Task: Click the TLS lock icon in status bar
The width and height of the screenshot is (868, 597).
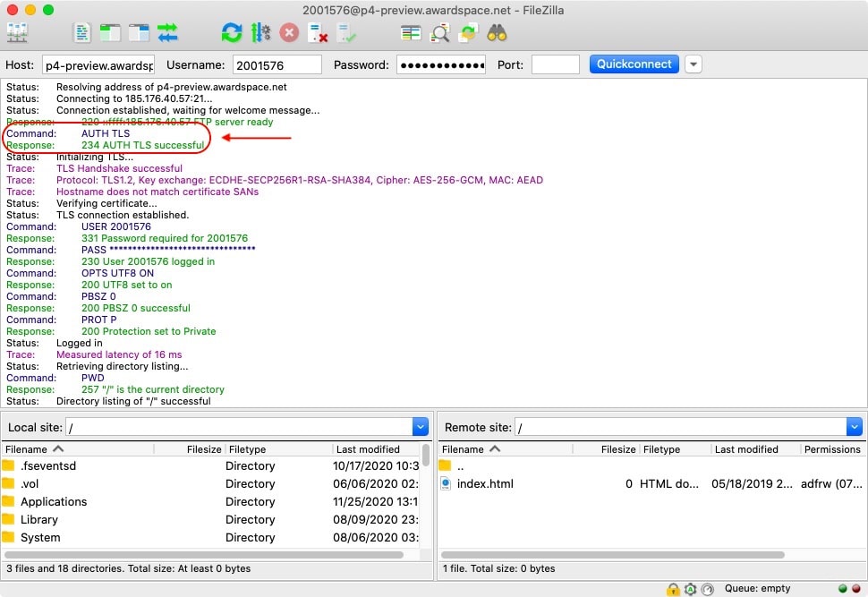Action: pyautogui.click(x=674, y=589)
